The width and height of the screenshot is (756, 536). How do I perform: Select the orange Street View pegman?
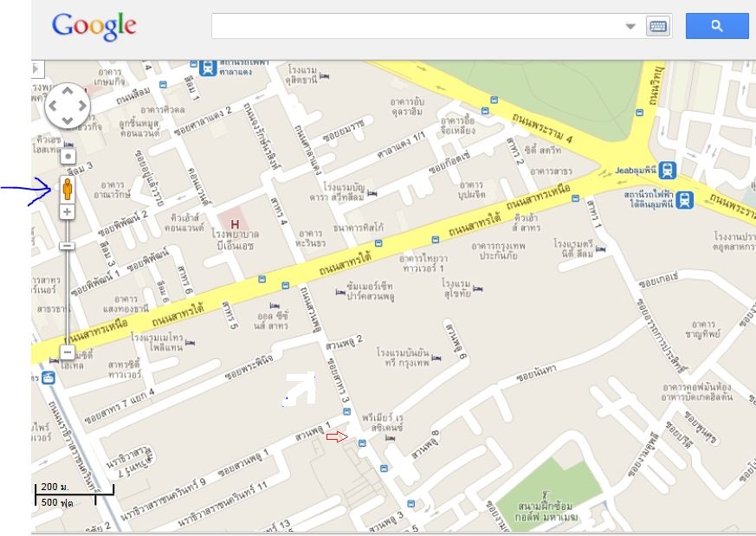click(x=68, y=189)
